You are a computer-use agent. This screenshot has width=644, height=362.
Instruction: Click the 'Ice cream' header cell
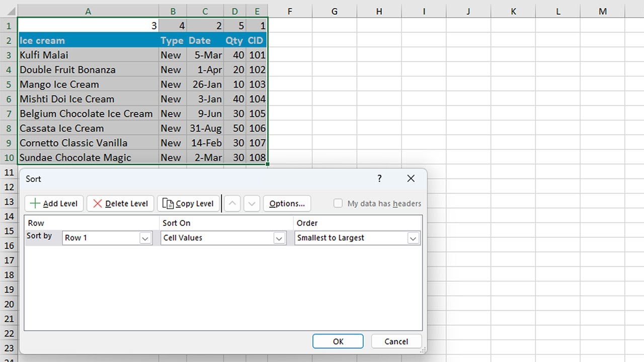coord(88,40)
